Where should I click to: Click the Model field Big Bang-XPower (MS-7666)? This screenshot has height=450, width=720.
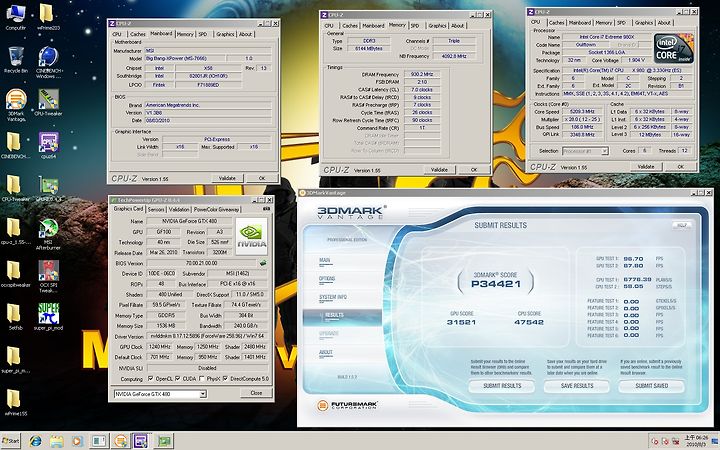tap(185, 59)
